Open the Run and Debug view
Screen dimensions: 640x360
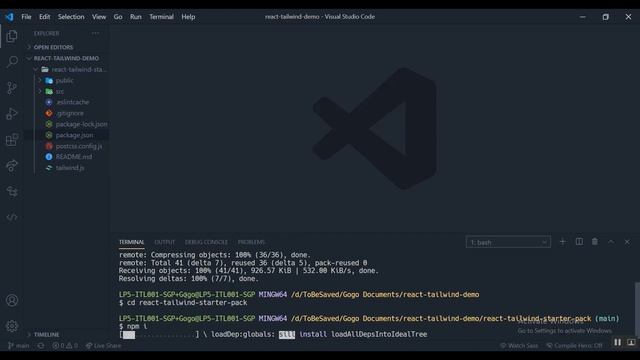[12, 113]
